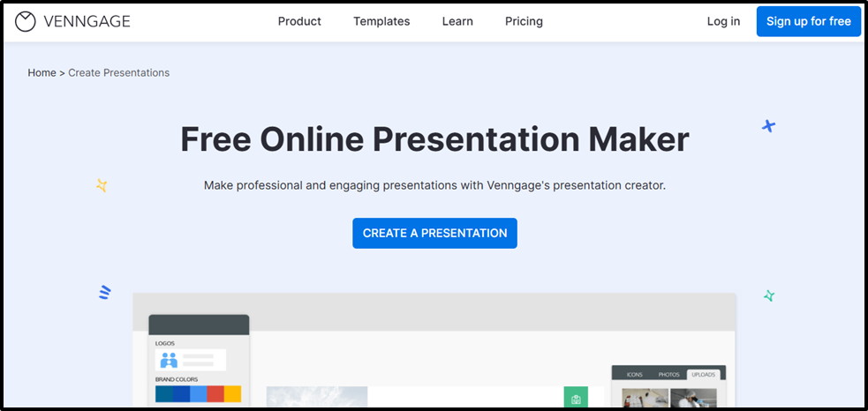Open the Templates menu
868x411 pixels.
pyautogui.click(x=381, y=21)
